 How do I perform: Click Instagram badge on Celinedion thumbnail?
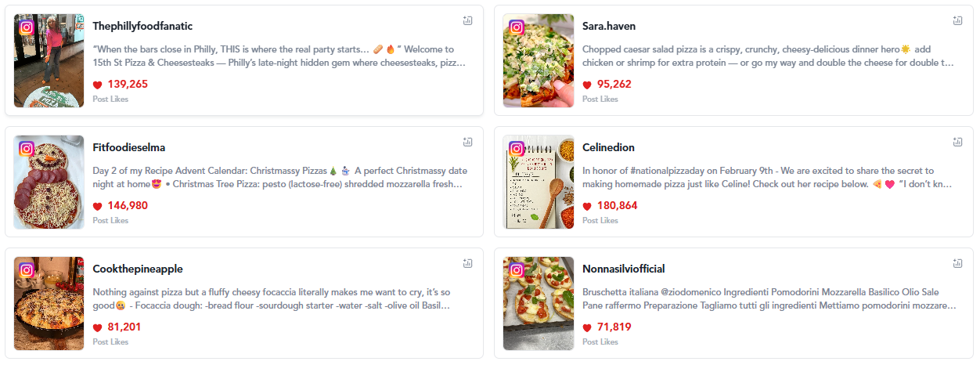pos(516,148)
